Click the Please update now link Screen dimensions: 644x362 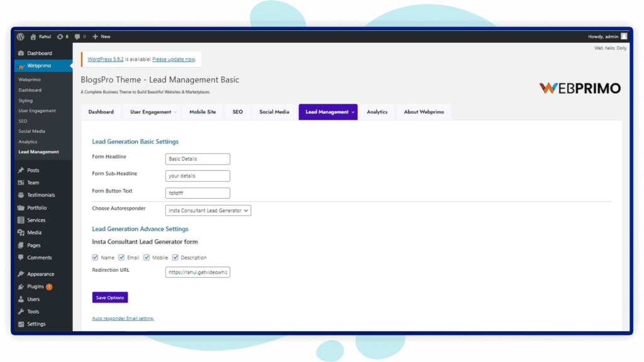[x=174, y=59]
